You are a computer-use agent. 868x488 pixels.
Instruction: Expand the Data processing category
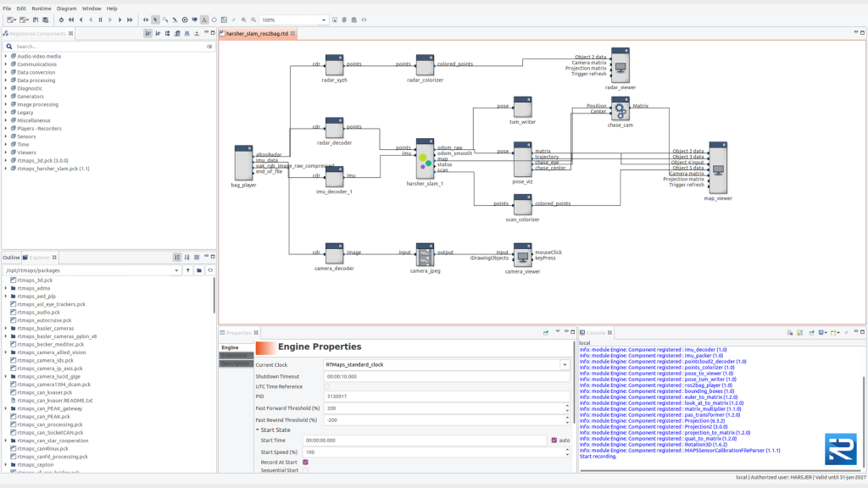(x=6, y=80)
